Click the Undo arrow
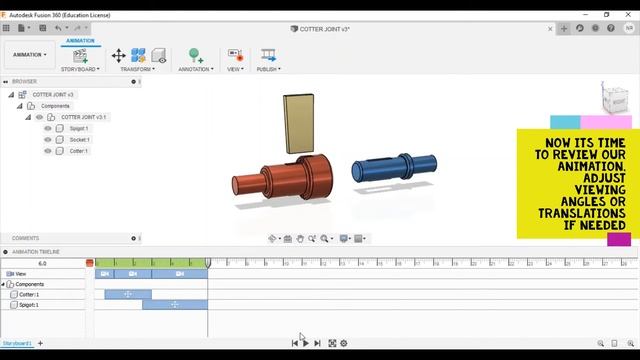640x360 pixels. point(58,28)
